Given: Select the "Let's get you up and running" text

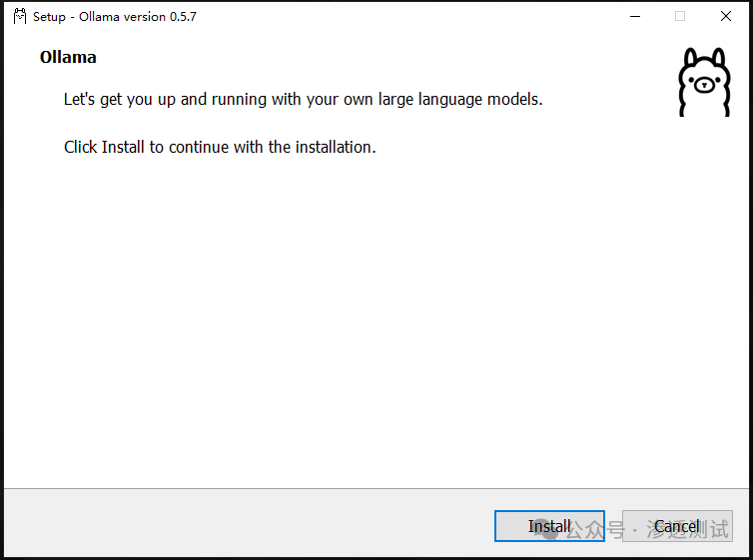Looking at the screenshot, I should tap(303, 100).
